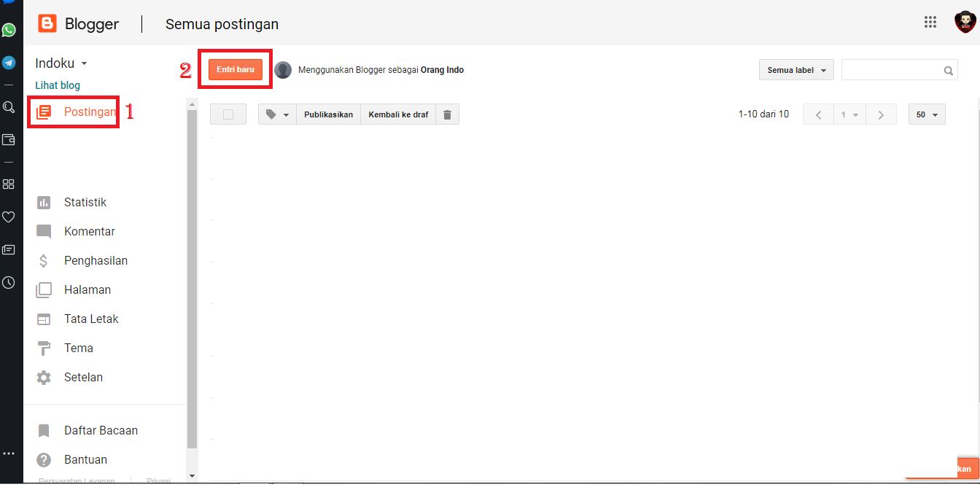Open Daftar Bacaan in the side menu
The image size is (980, 487).
click(87, 430)
